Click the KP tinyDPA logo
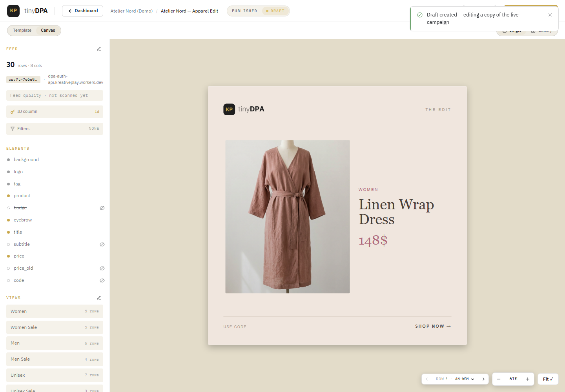The height and width of the screenshot is (392, 565). 27,11
